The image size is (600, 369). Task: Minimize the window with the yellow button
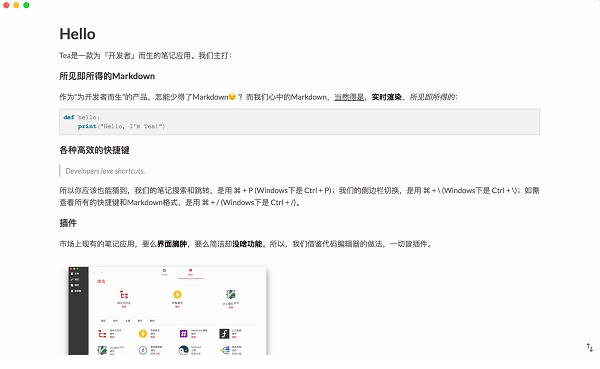[x=16, y=5]
